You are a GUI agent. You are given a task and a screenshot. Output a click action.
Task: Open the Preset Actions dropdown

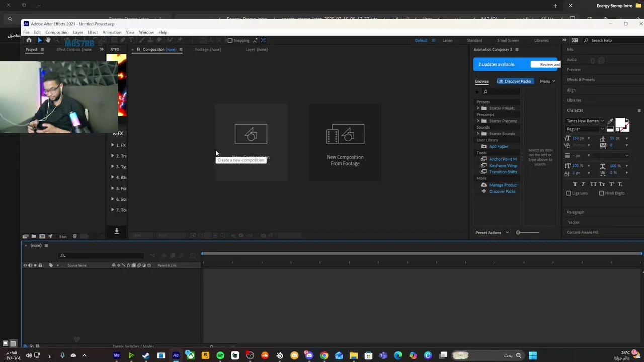click(x=492, y=233)
